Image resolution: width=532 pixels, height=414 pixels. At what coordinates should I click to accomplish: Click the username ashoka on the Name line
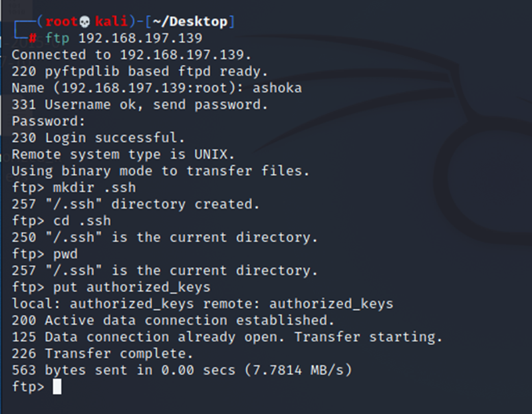coord(277,88)
